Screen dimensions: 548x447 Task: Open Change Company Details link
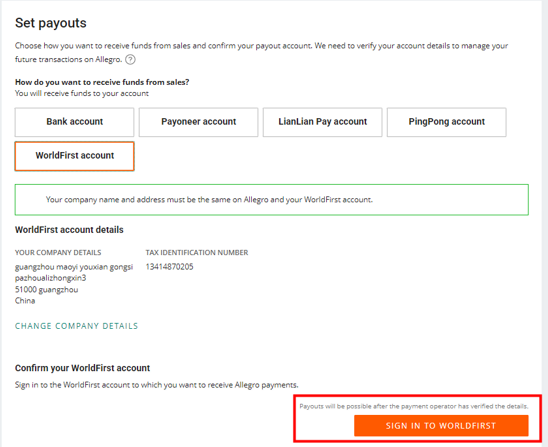[77, 326]
